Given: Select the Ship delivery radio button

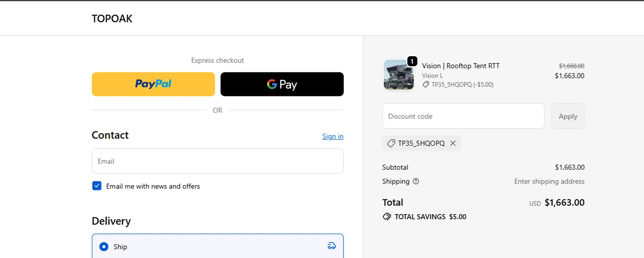Looking at the screenshot, I should pos(104,247).
